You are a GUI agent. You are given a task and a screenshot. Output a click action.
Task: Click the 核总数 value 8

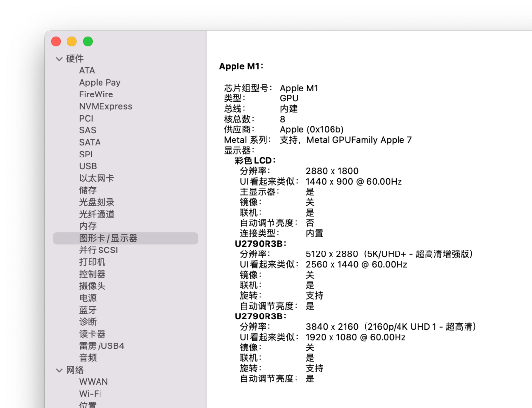pos(282,119)
